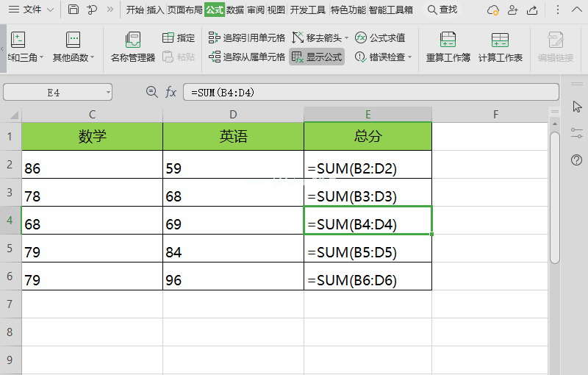The image size is (588, 375).
Task: Click the zoom magnifier beside formula bar
Action: point(152,92)
